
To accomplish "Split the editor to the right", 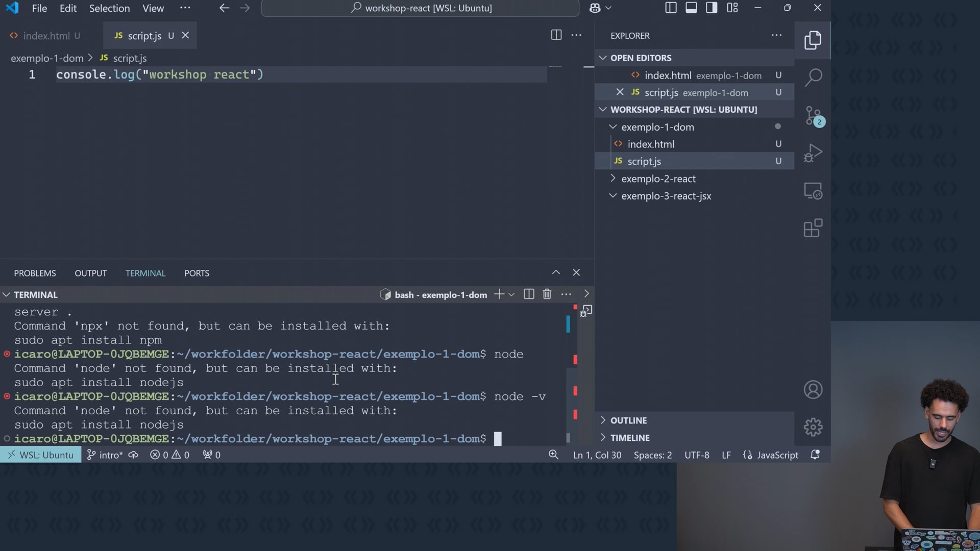I will pos(556,35).
